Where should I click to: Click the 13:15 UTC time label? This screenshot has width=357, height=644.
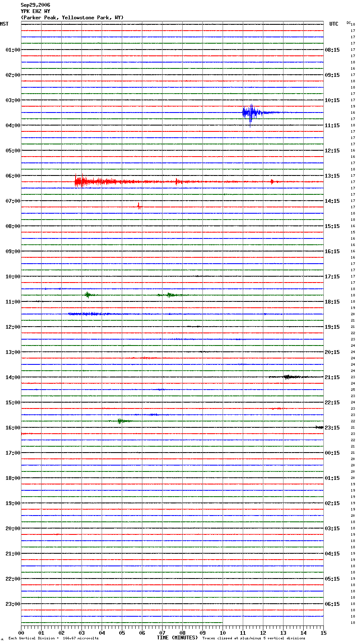point(332,176)
